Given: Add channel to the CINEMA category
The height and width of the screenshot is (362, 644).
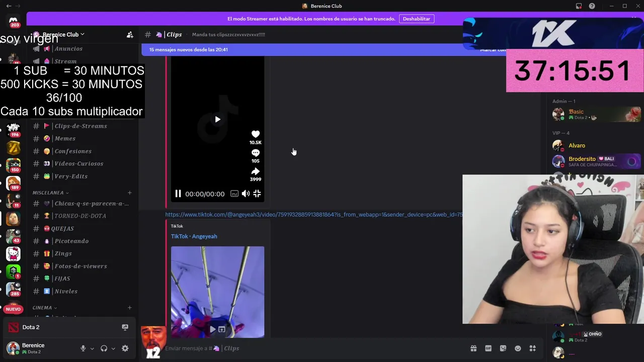Looking at the screenshot, I should tap(129, 308).
